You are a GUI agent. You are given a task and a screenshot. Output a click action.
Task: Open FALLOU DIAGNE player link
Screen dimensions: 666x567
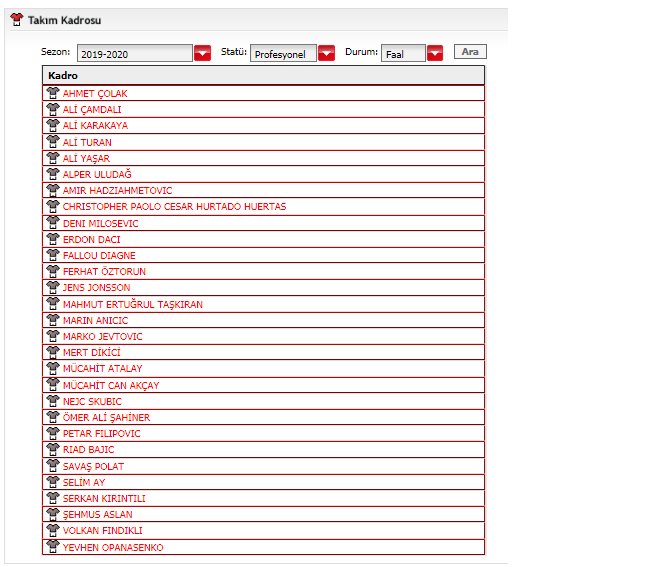(99, 255)
